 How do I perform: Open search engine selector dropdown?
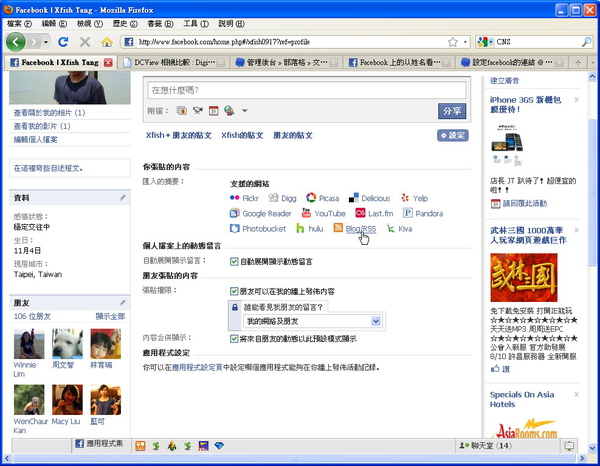pos(485,42)
